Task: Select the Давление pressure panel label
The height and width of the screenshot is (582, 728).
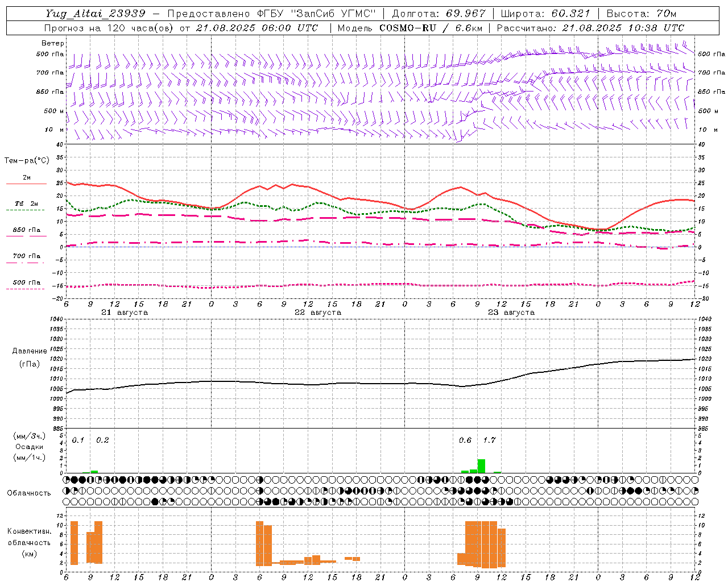Action: pyautogui.click(x=30, y=351)
